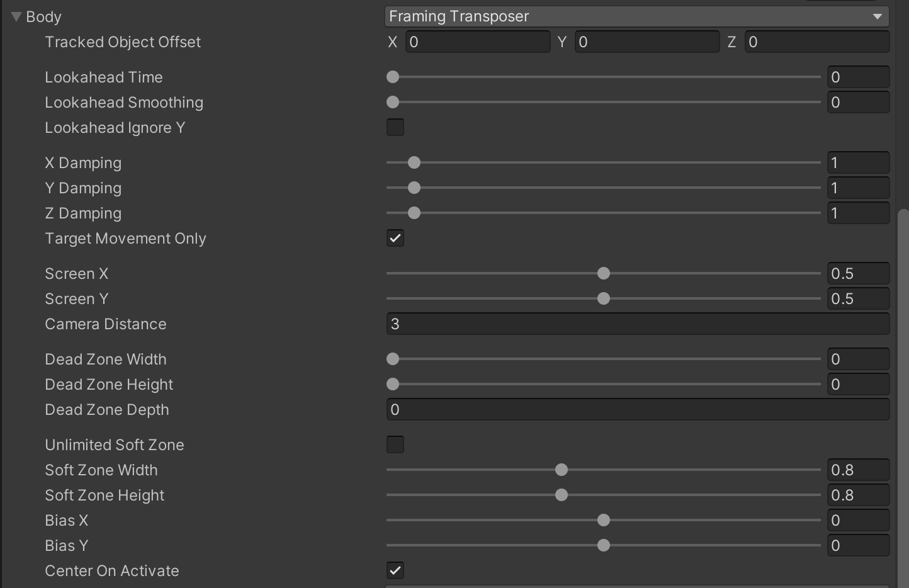Click the Screen X slider handle
This screenshot has height=588, width=909.
604,273
